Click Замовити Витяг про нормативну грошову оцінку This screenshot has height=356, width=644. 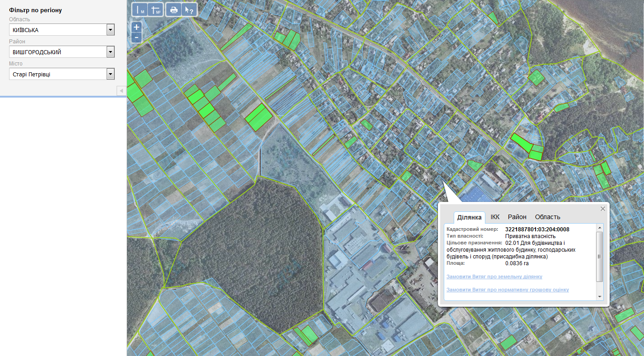point(508,290)
